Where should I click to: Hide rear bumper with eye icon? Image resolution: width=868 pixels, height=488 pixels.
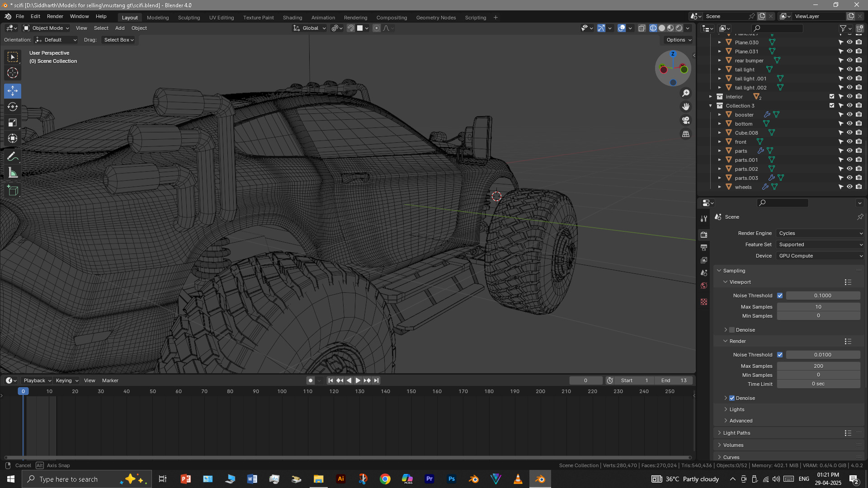[849, 60]
